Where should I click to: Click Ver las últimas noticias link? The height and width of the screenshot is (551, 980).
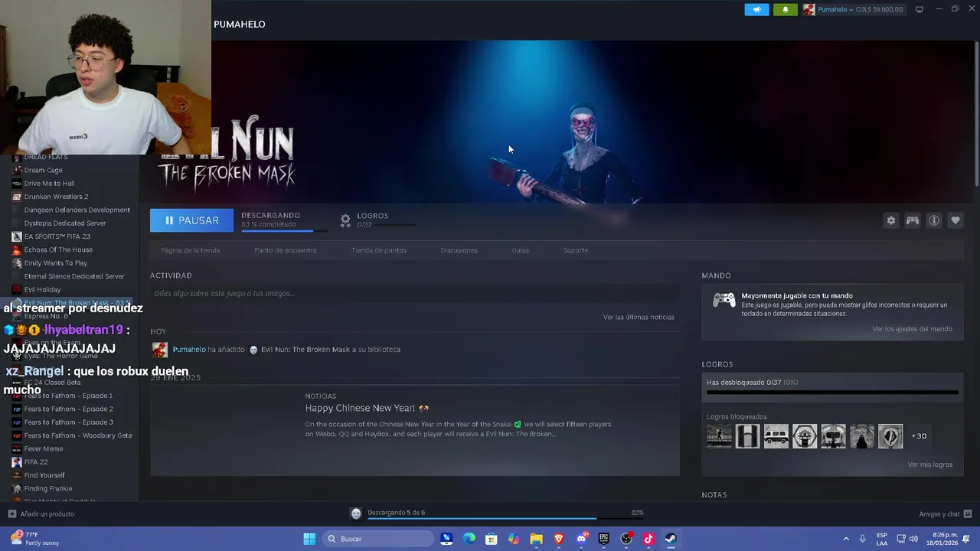pos(639,317)
